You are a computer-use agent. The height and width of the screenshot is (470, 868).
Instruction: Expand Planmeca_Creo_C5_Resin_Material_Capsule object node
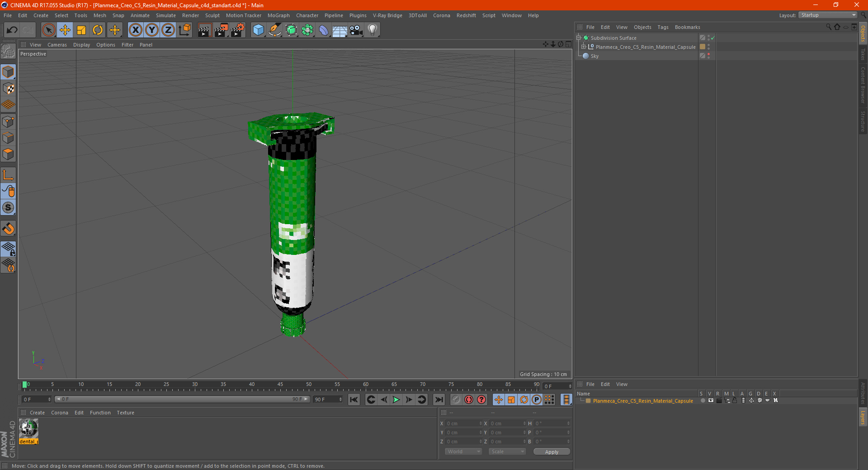tap(584, 47)
